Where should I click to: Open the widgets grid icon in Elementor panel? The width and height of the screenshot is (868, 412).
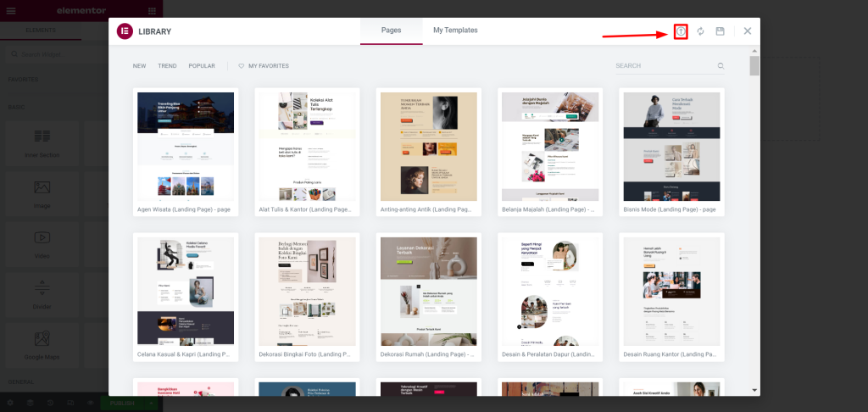click(153, 10)
